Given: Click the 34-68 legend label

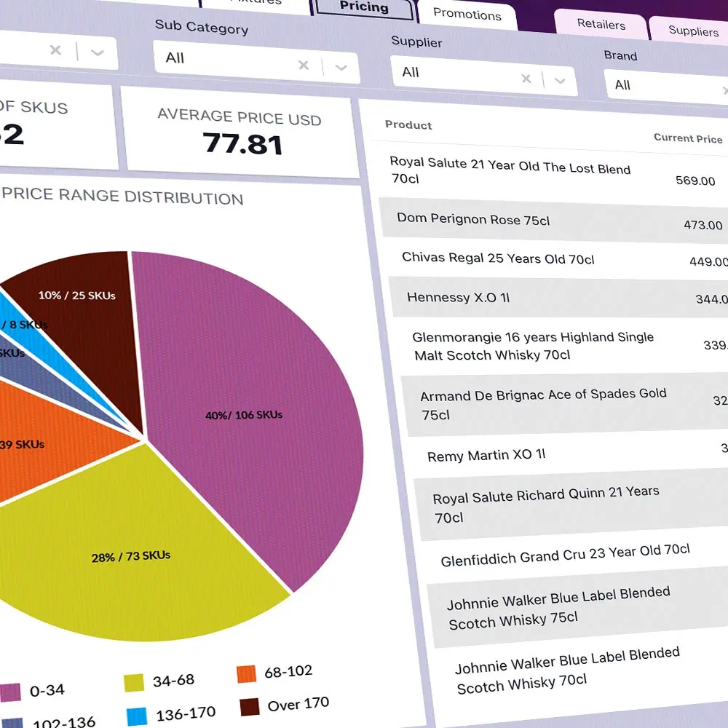Looking at the screenshot, I should 174,681.
